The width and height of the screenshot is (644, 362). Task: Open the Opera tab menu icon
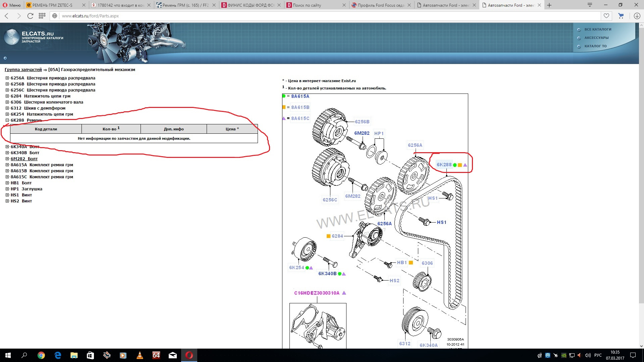590,5
